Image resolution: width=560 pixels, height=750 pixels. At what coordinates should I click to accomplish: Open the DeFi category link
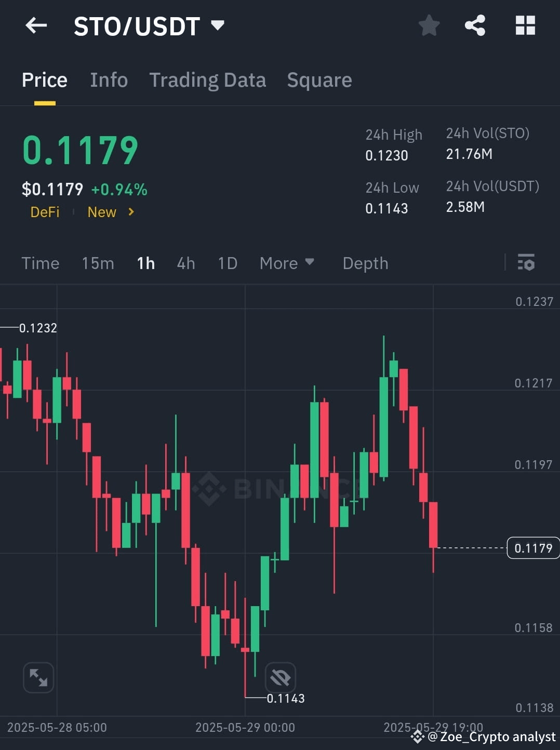(45, 212)
